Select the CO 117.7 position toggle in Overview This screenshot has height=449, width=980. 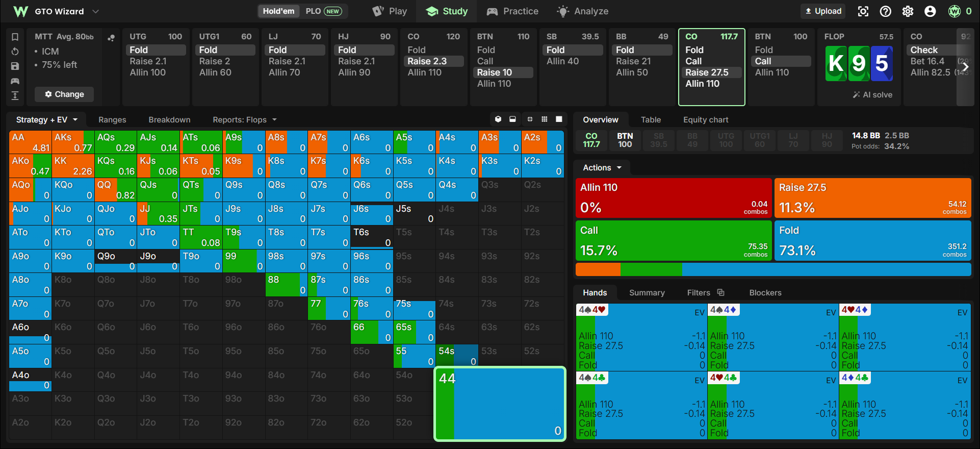[x=591, y=140]
